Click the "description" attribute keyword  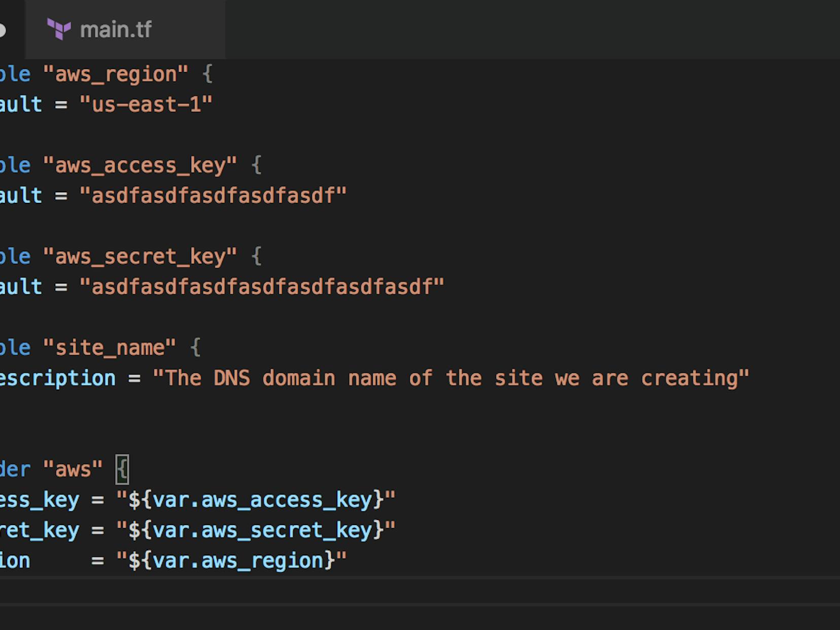(x=57, y=377)
